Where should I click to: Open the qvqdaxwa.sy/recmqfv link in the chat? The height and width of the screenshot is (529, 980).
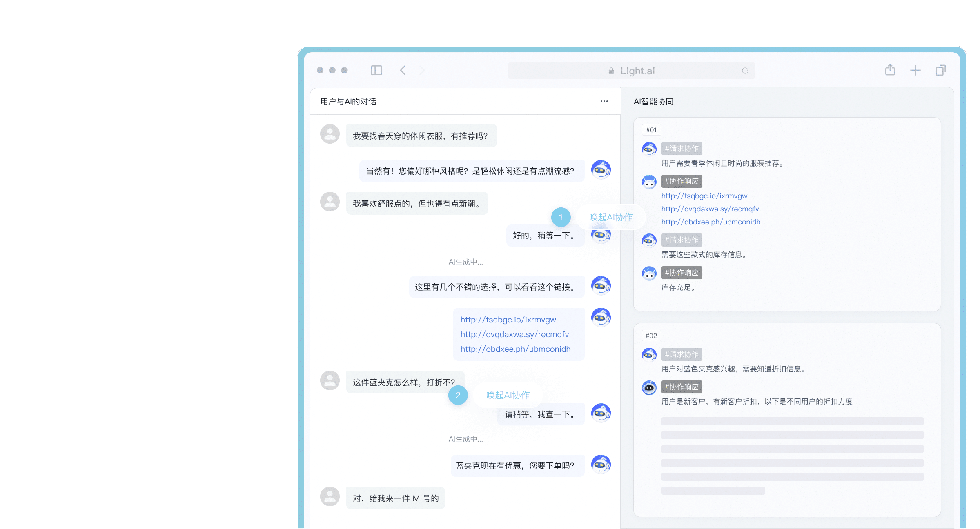(514, 334)
